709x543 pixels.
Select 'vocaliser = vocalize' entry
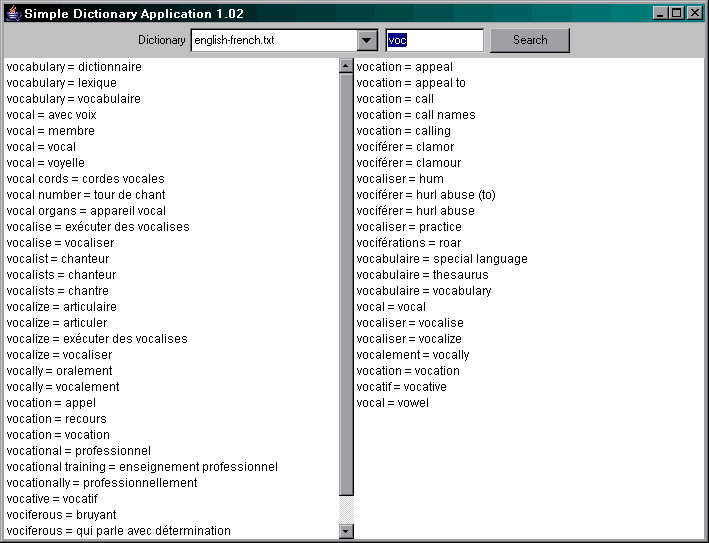click(409, 339)
